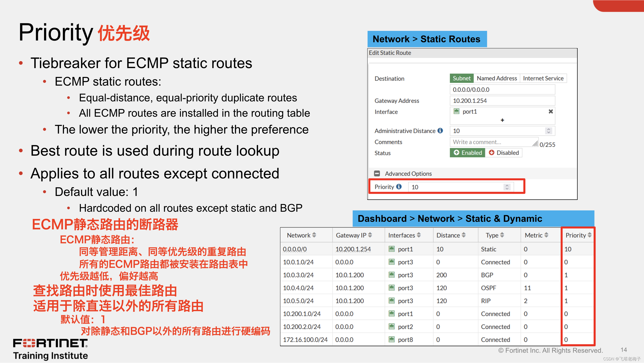The image size is (644, 363).
Task: Switch destination to Named Address tab
Action: click(x=497, y=78)
